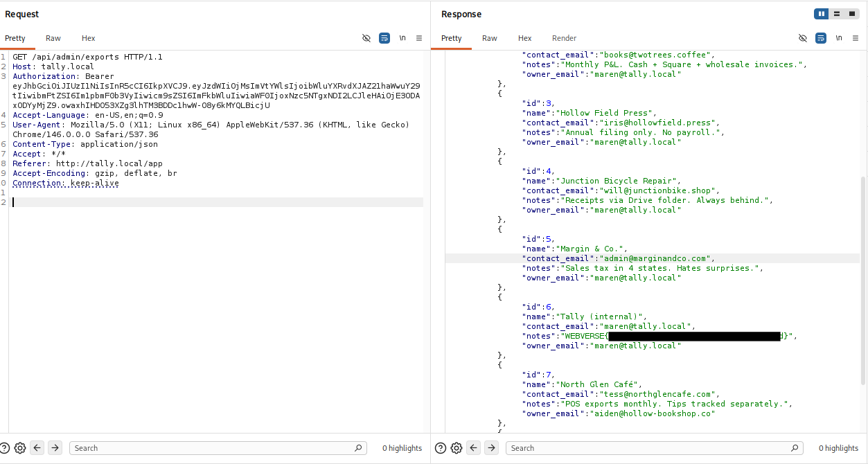Click Response pane vertical scrollbar
Screen dimensions: 868x464
pos(863,280)
